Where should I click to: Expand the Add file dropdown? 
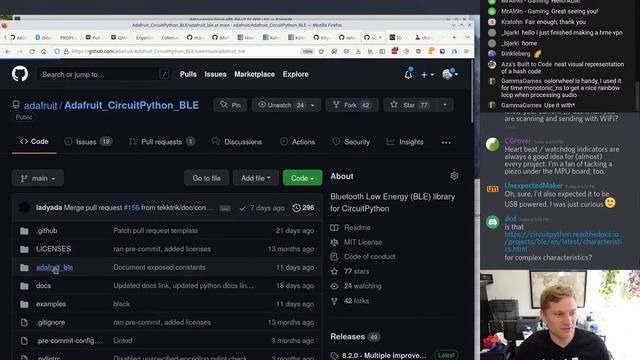click(x=256, y=178)
